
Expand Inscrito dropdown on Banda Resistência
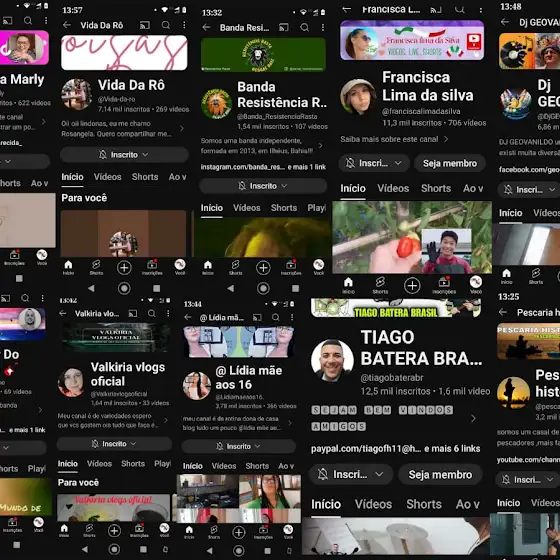[x=284, y=186]
